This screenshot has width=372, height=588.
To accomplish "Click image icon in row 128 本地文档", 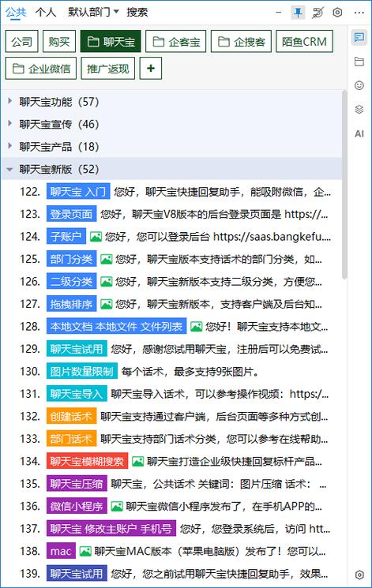I will [x=196, y=327].
